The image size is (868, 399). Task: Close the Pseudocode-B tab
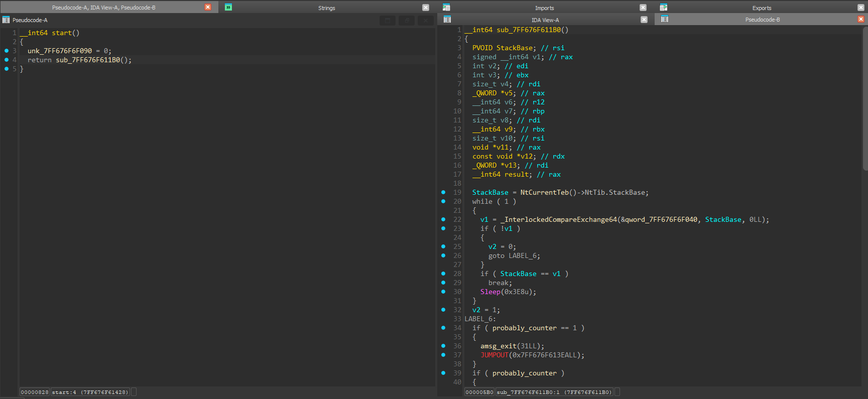[x=861, y=19]
